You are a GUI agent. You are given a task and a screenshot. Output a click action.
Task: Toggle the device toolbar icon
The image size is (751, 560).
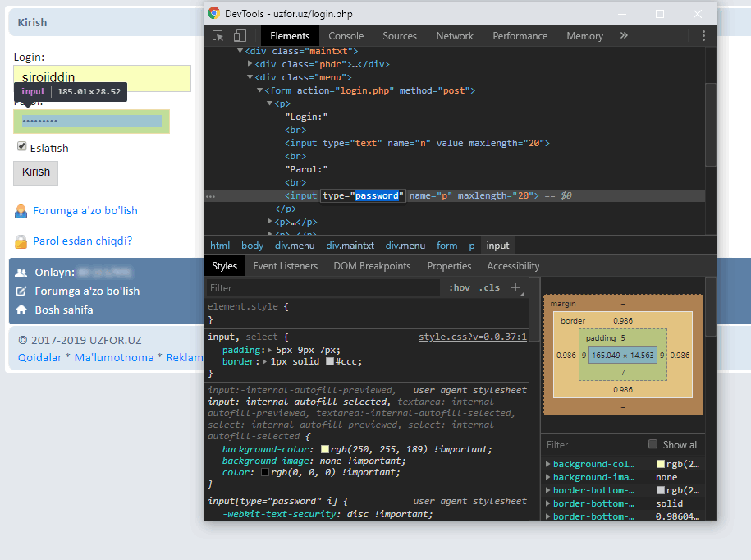point(240,36)
